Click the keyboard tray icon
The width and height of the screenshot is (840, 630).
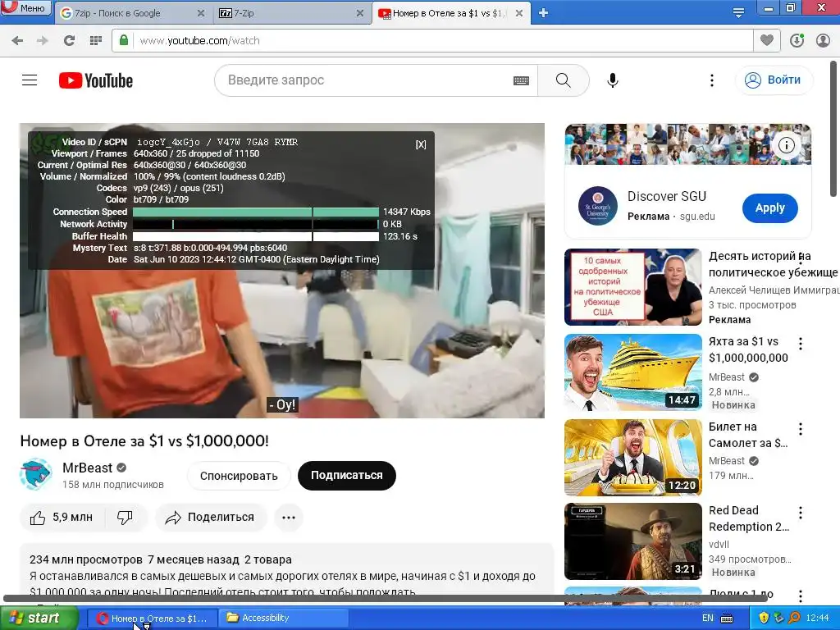[727, 619]
